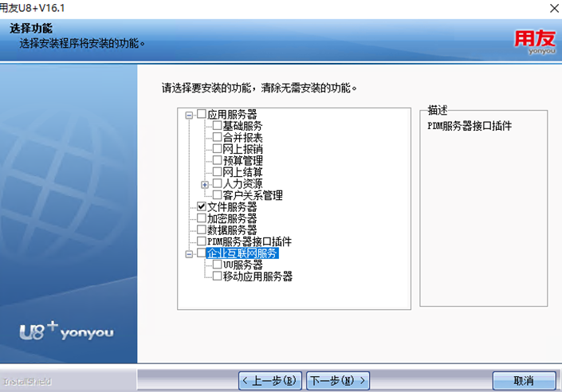Check the 网上报销 option box

pos(217,149)
